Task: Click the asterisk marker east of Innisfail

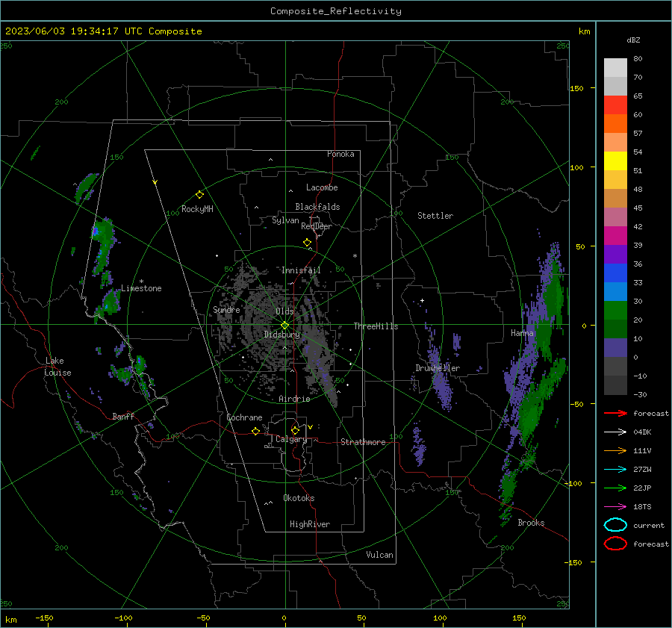Action: coord(355,256)
